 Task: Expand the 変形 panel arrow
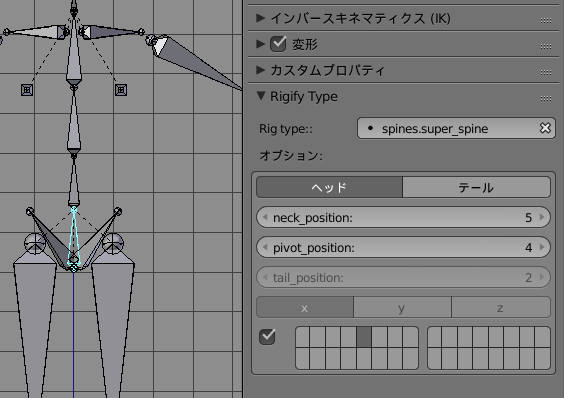tap(261, 44)
